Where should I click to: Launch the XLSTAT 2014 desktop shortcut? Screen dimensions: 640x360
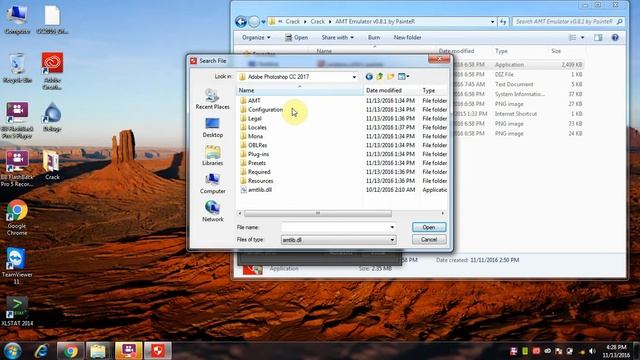coord(17,311)
